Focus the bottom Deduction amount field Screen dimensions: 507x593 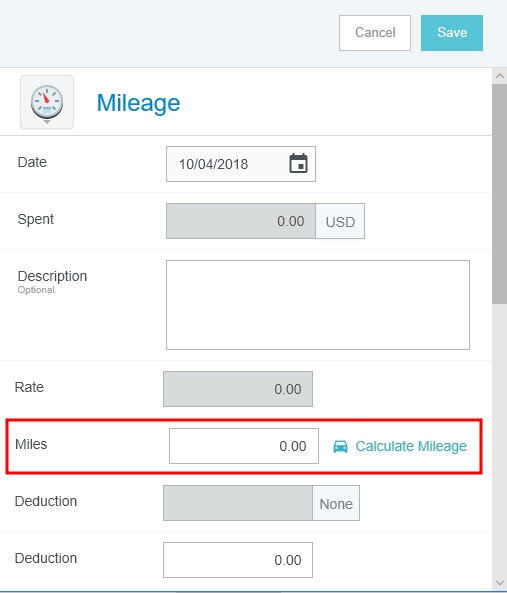coord(238,560)
